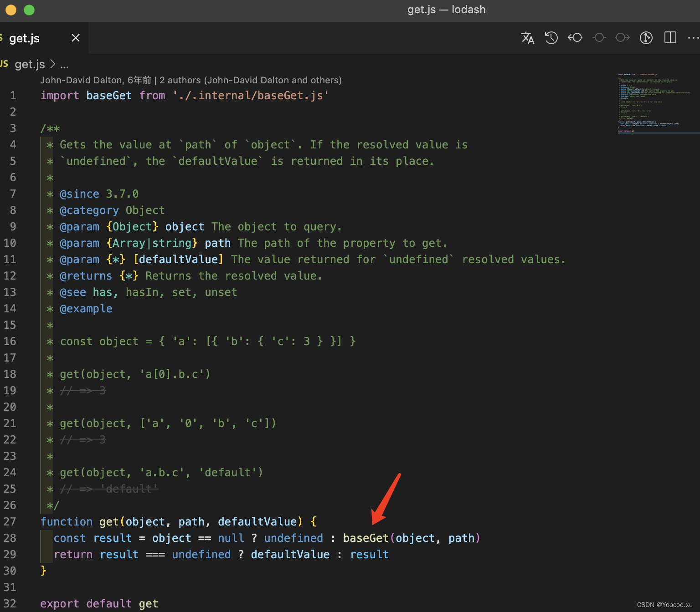Click the @example tag in the comment

(x=86, y=309)
